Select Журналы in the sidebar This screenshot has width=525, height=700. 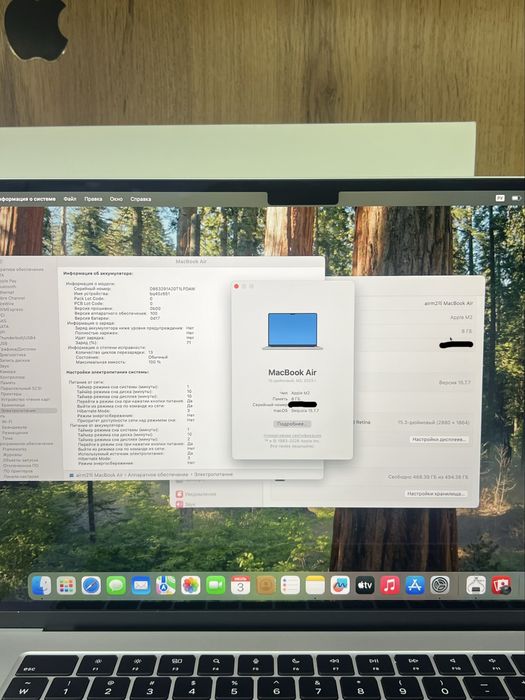[12, 454]
